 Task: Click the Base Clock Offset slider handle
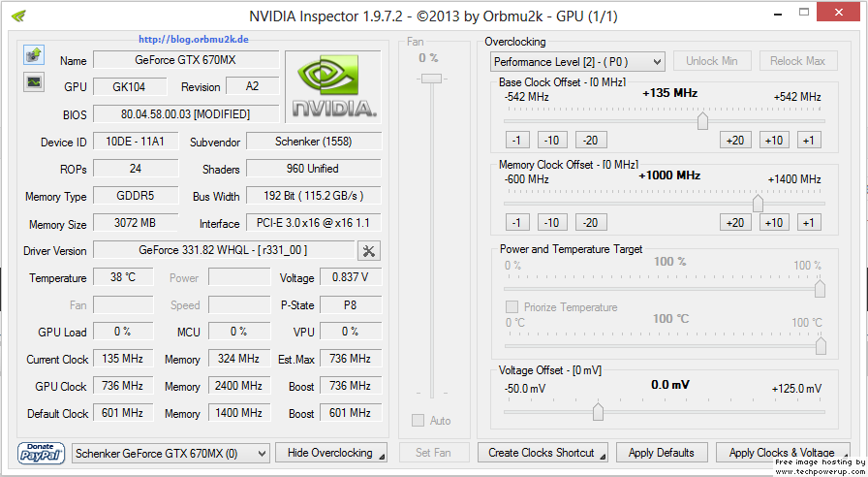pos(702,120)
